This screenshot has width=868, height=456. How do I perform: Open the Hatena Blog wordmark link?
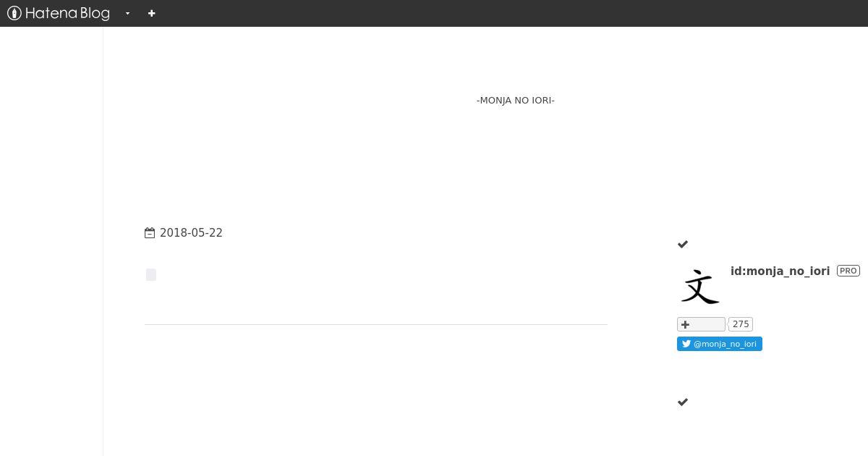[x=67, y=13]
